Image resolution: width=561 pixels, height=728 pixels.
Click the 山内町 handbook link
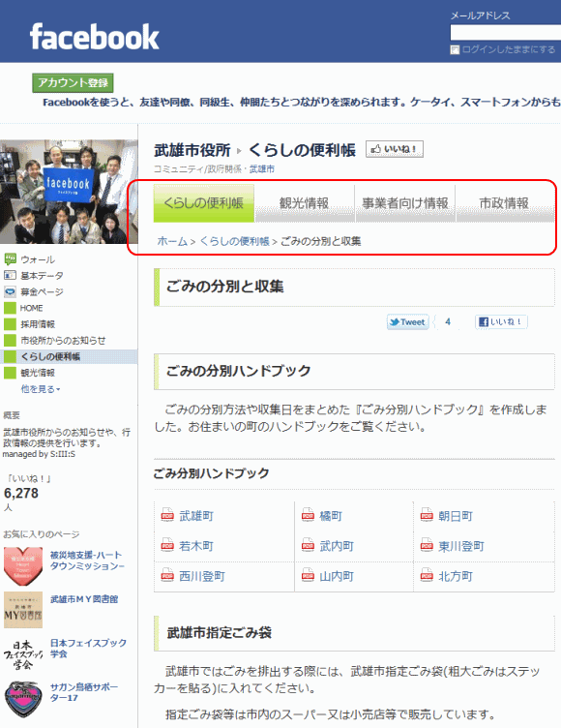click(337, 576)
